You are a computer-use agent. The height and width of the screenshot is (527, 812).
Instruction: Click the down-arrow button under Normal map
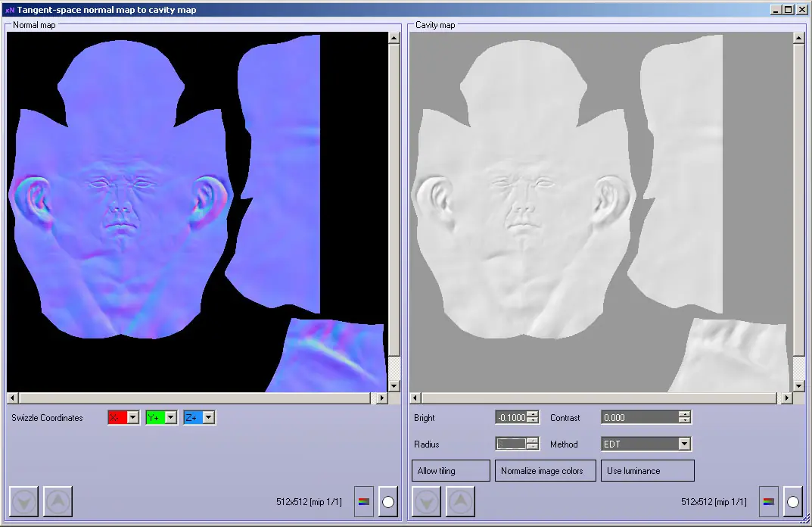click(x=23, y=501)
